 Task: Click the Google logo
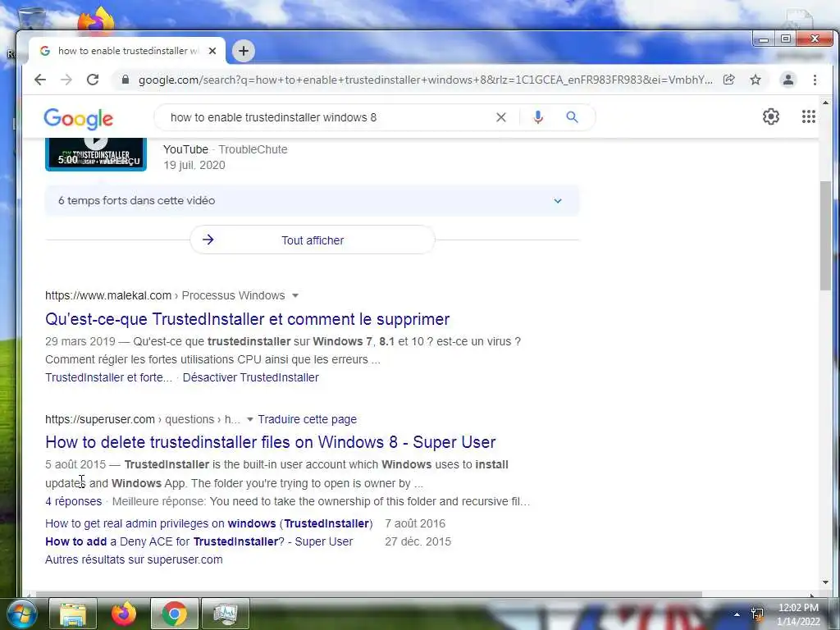point(78,118)
